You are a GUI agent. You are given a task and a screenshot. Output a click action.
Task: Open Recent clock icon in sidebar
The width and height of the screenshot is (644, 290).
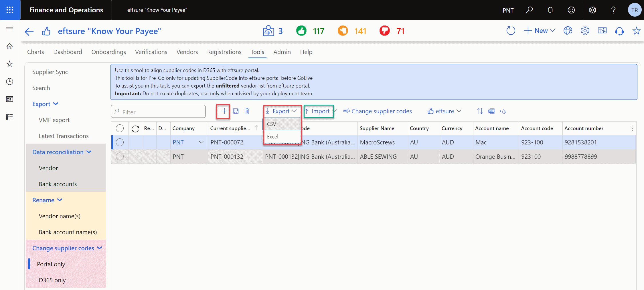click(10, 82)
